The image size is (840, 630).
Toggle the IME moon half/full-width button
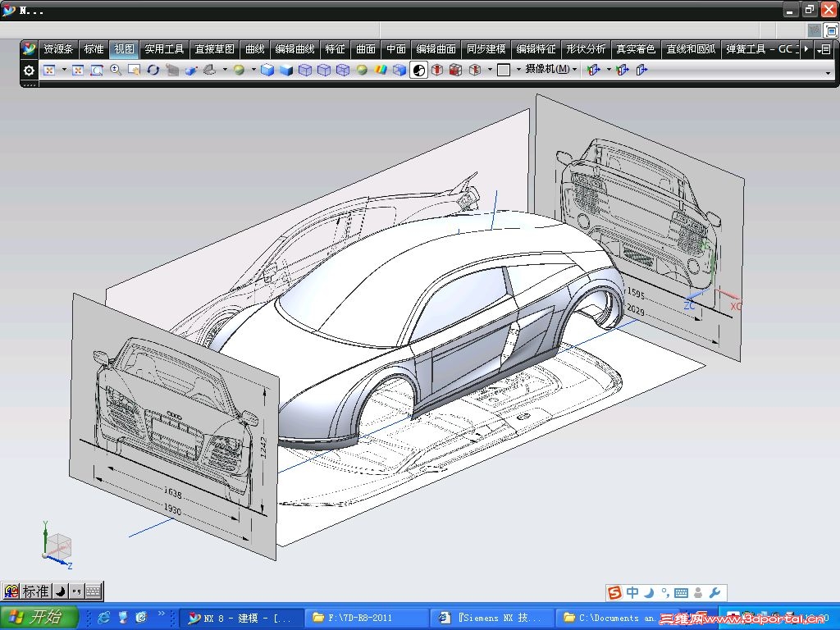[x=60, y=591]
